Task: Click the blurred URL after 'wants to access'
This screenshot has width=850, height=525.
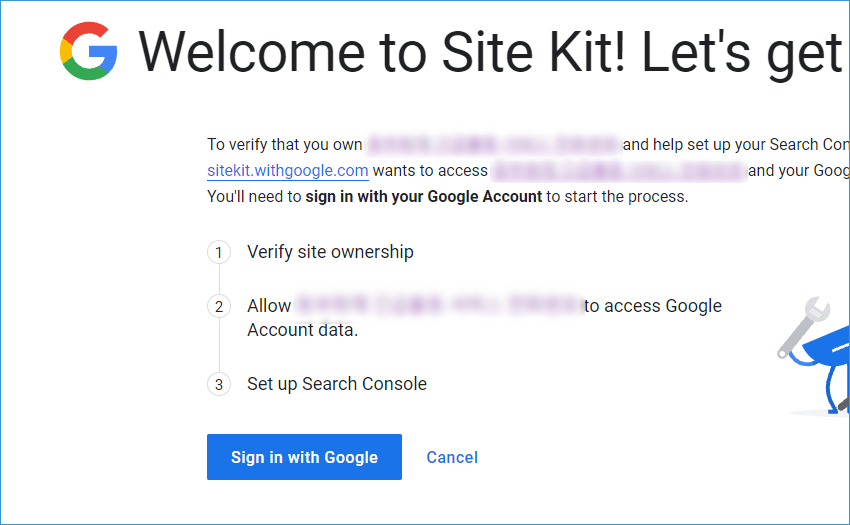Action: pyautogui.click(x=619, y=170)
